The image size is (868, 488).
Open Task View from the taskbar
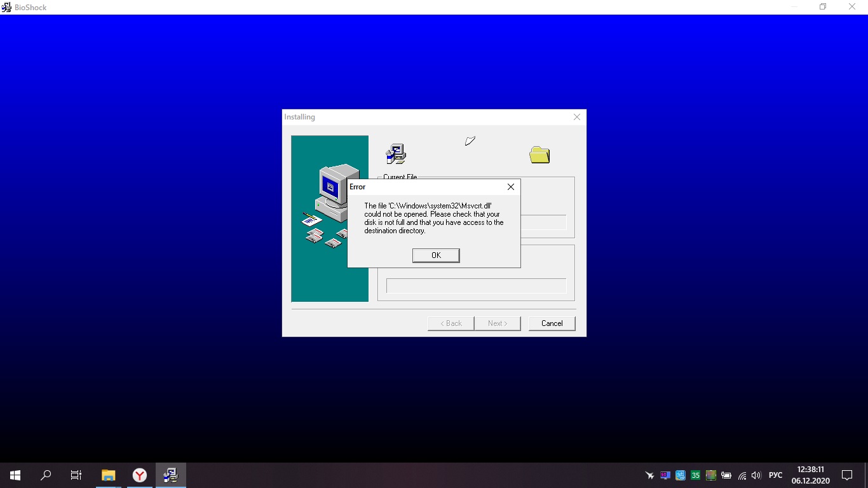[x=76, y=475]
